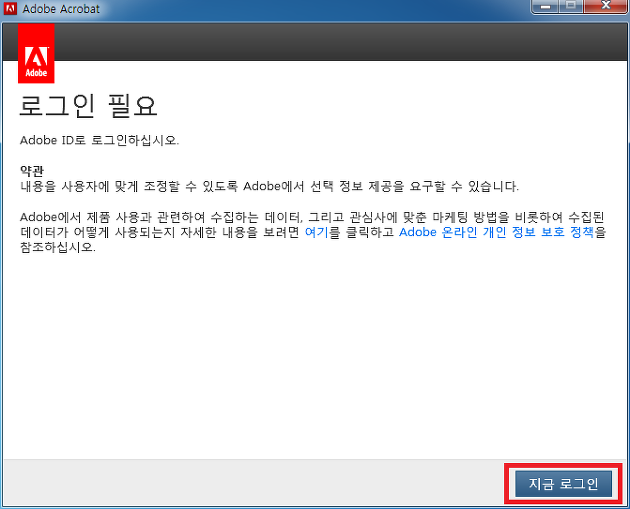Minimize the Adobe Acrobat window
The image size is (630, 509).
coord(545,6)
